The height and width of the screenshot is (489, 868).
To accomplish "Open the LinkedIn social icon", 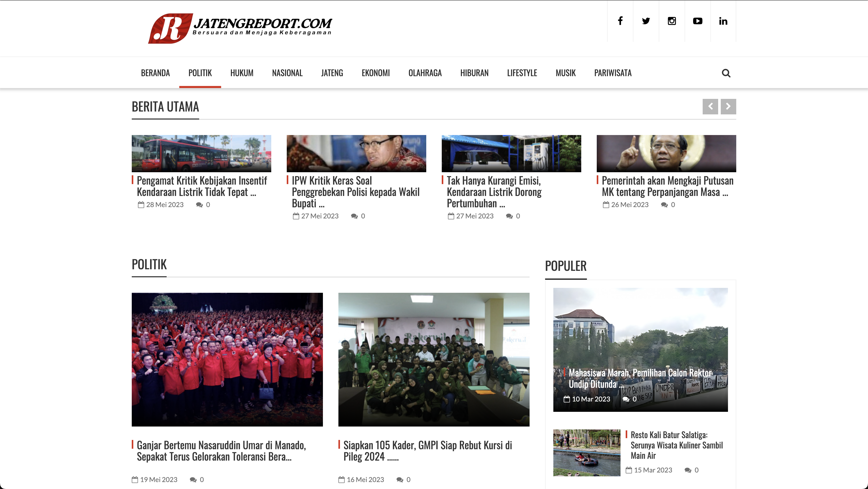I will [723, 21].
